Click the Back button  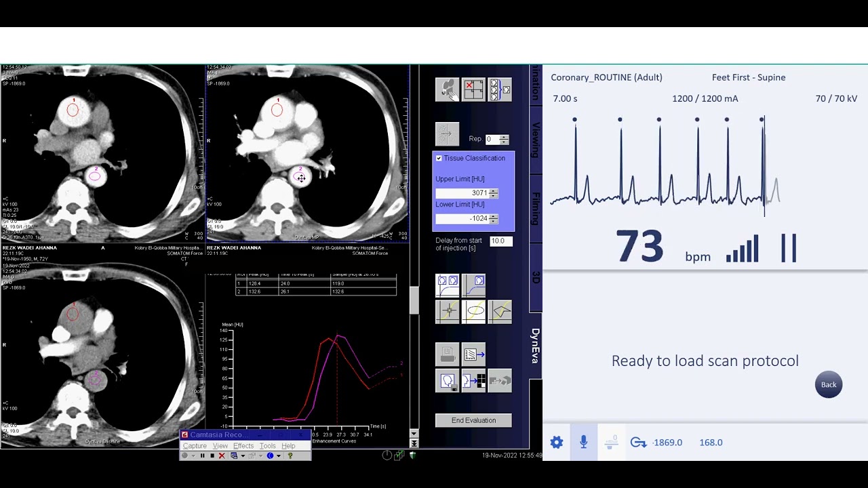[x=829, y=384]
